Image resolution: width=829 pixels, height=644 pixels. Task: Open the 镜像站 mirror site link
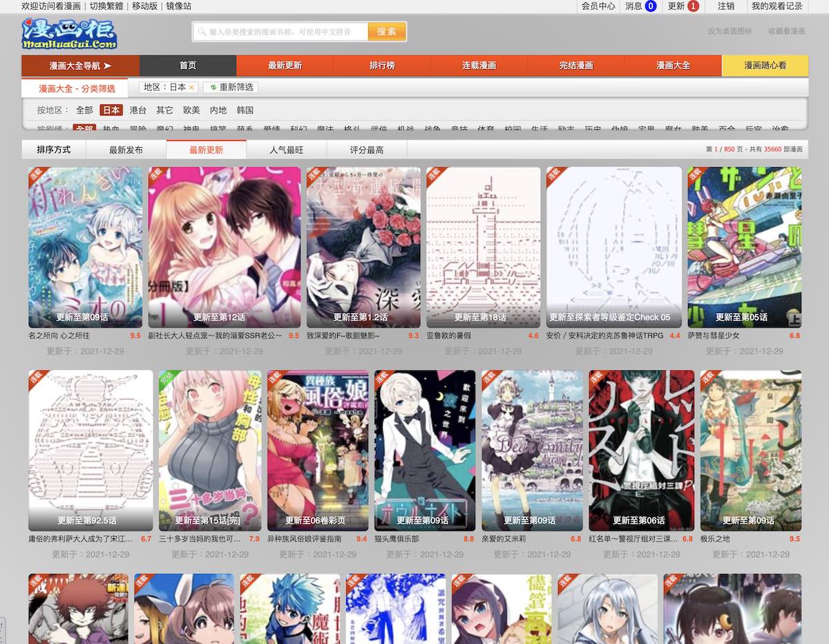(x=178, y=6)
